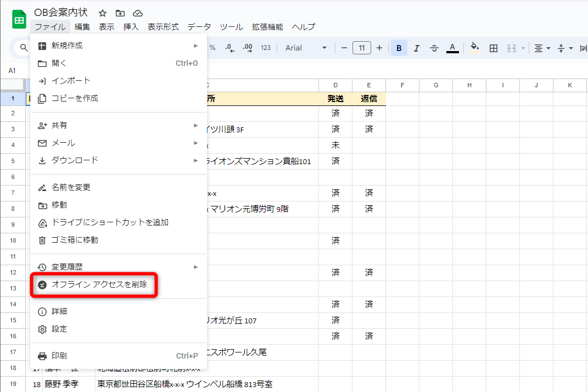
Task: Open the horizontal alignment dropdown
Action: pyautogui.click(x=541, y=48)
